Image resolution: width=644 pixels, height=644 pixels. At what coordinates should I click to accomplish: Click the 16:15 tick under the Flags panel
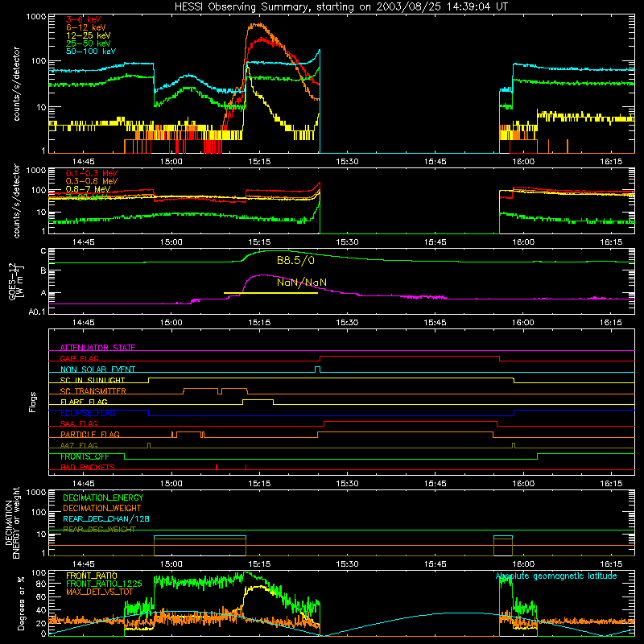pos(611,484)
